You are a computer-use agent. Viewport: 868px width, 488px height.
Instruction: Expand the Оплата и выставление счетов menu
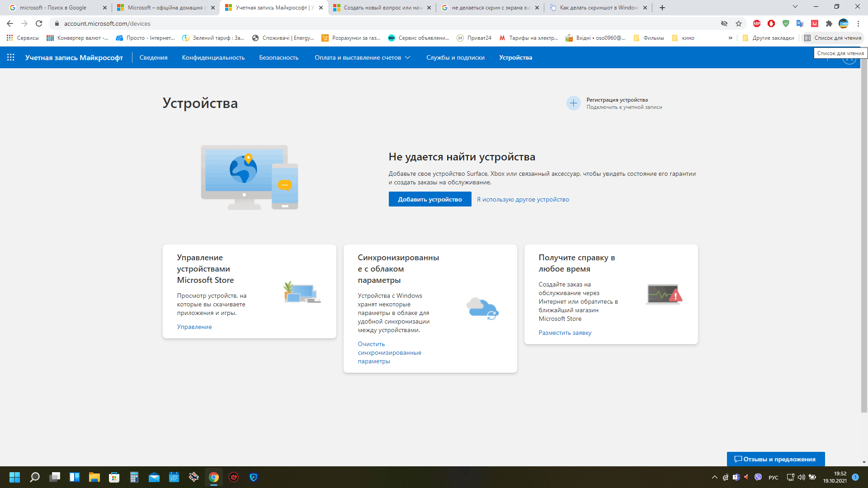tap(363, 57)
